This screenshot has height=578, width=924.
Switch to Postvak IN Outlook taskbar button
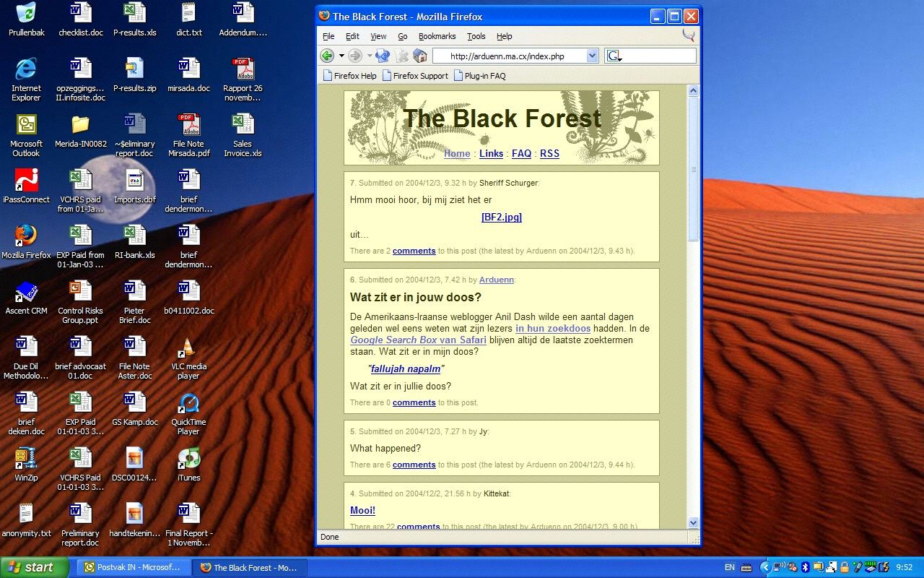tap(133, 567)
